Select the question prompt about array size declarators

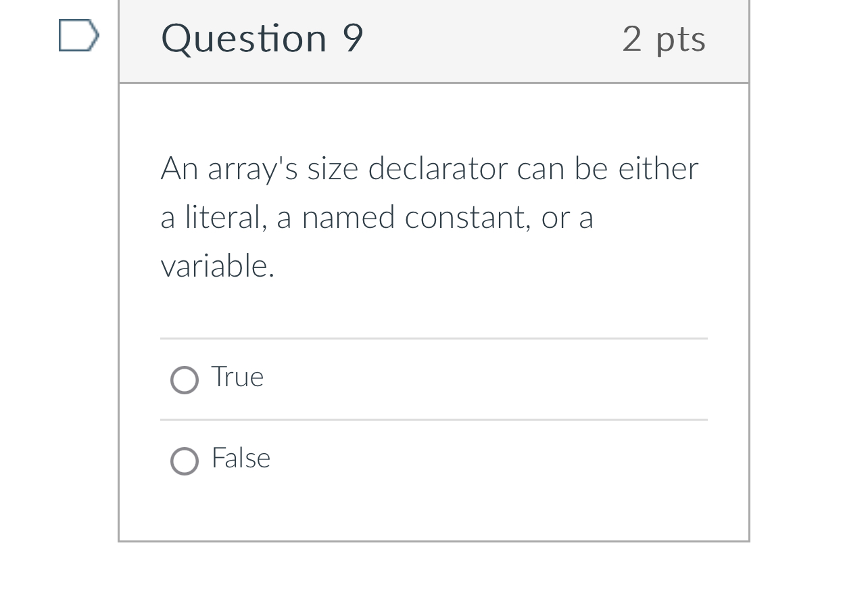pos(429,216)
